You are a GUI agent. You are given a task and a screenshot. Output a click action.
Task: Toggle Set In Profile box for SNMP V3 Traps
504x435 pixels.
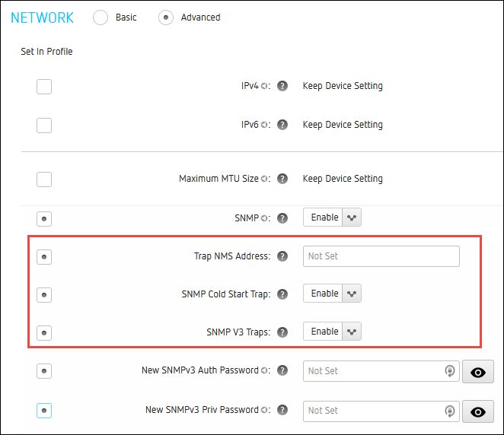pos(44,332)
